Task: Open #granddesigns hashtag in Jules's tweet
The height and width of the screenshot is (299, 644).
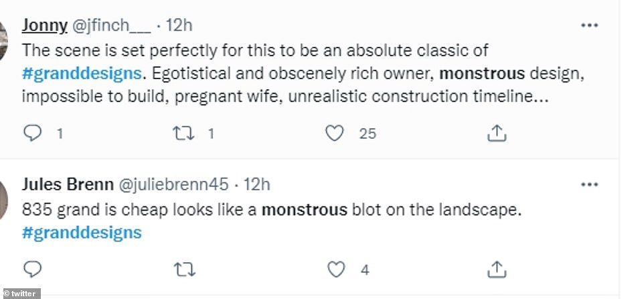Action: (x=82, y=233)
